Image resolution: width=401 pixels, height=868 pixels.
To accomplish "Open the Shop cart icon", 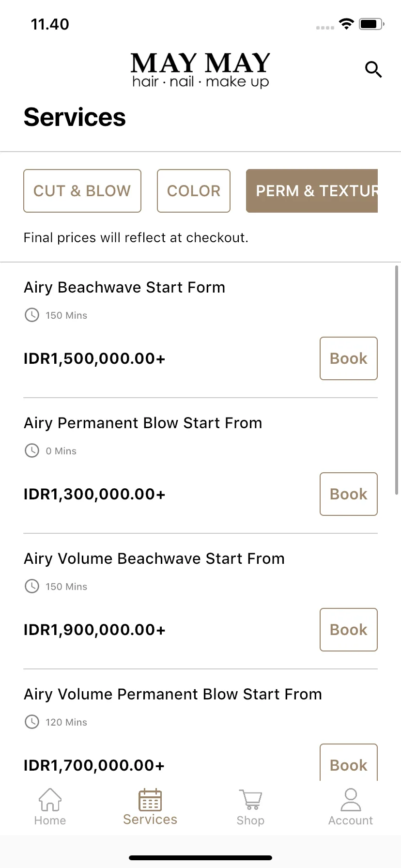I will pos(250,800).
